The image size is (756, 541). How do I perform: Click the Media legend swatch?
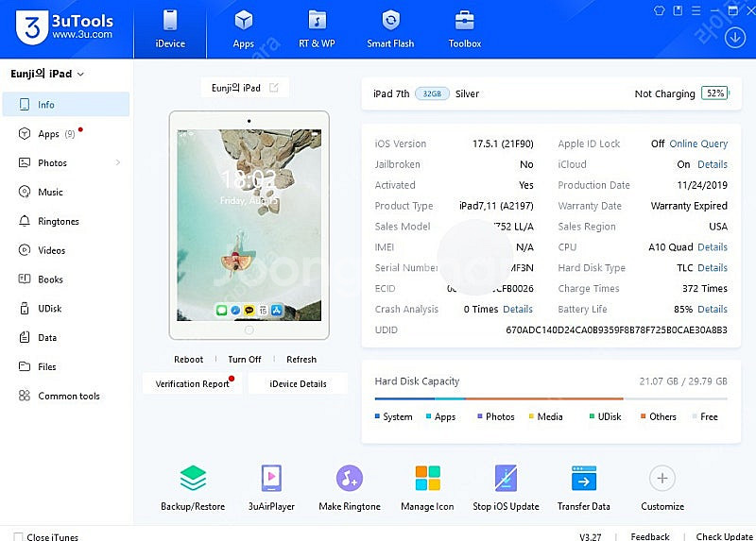[531, 416]
